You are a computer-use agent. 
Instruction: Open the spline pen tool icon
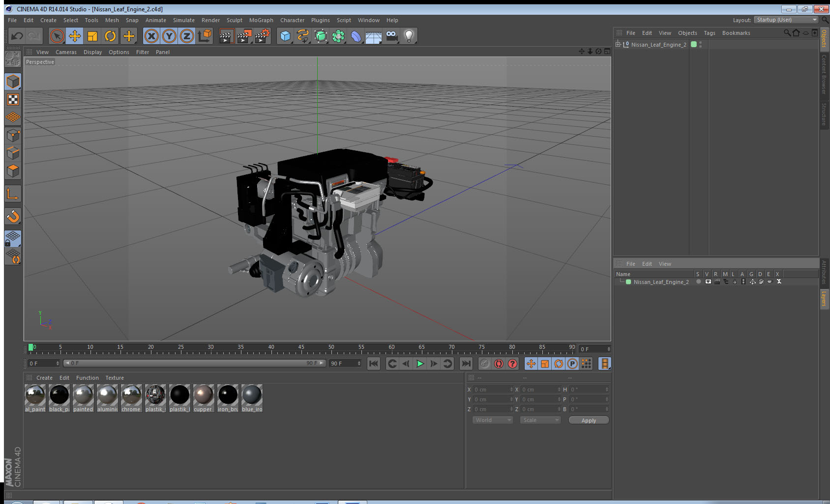(303, 36)
